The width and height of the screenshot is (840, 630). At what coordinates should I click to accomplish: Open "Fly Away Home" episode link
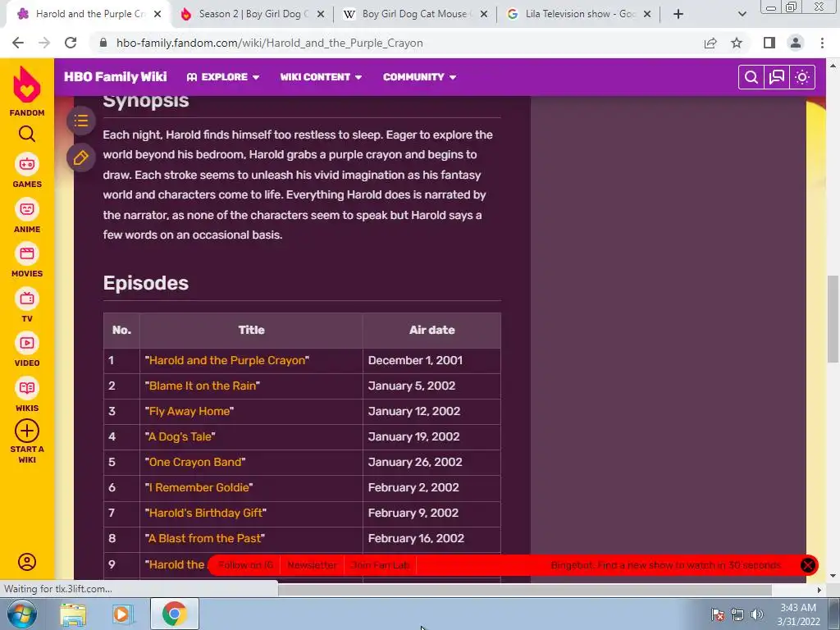click(x=189, y=412)
